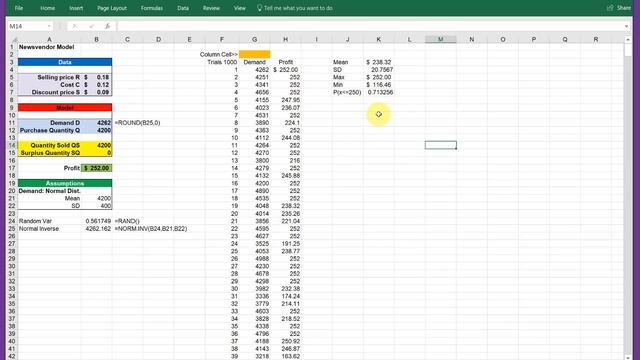Open the View ribbon tab
Viewport: 640px width, 360px height.
click(240, 8)
